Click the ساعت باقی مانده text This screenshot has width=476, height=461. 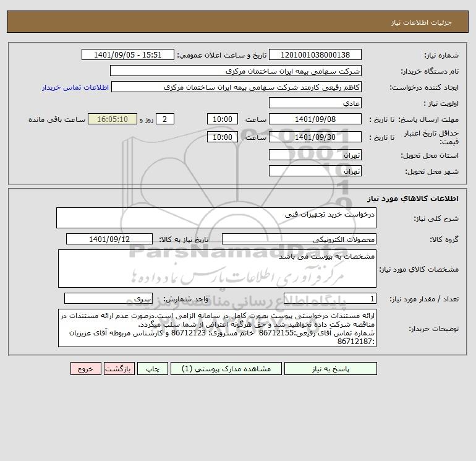(57, 119)
